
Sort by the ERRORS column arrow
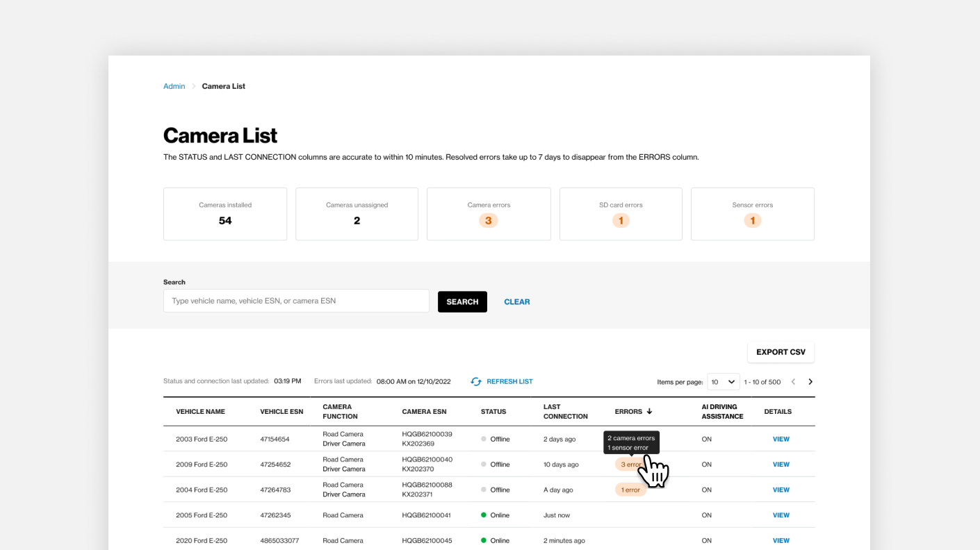point(649,411)
